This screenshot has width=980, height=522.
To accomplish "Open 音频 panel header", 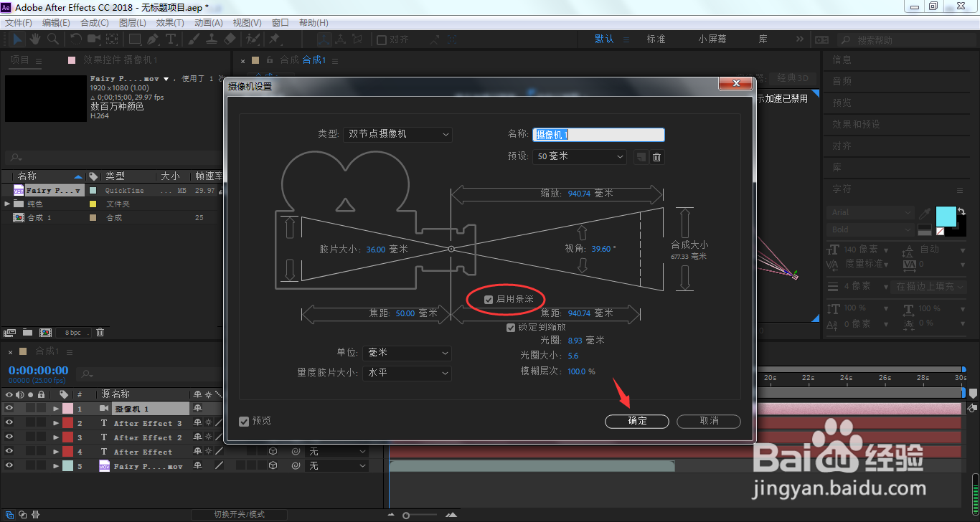I will (x=842, y=81).
